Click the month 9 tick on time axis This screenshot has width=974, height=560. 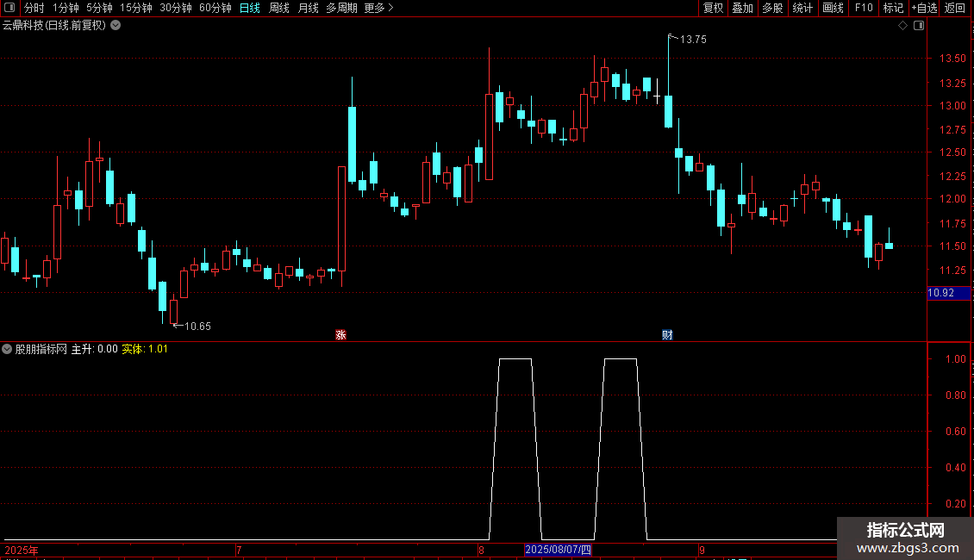coord(702,550)
